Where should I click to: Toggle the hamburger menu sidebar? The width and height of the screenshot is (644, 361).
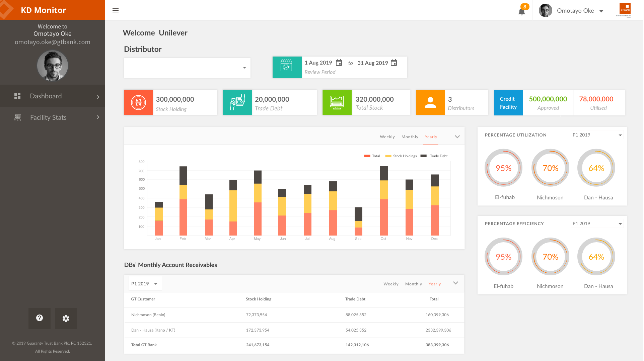click(116, 10)
